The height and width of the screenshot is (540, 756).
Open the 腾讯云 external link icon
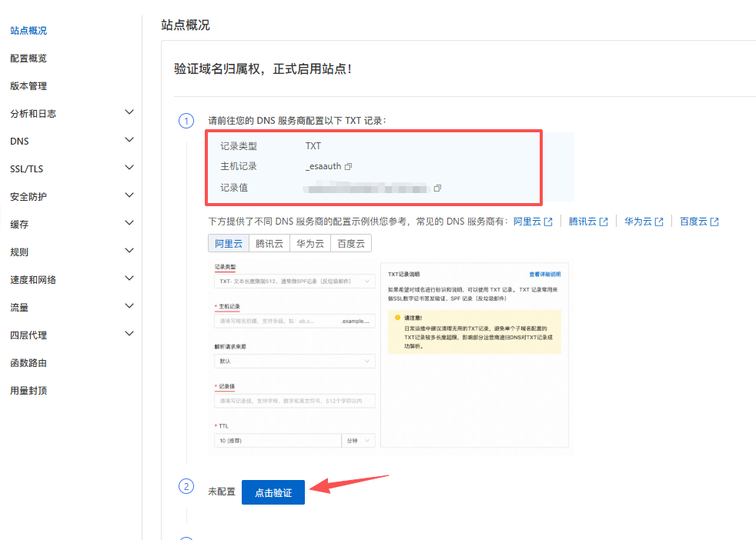(x=604, y=222)
